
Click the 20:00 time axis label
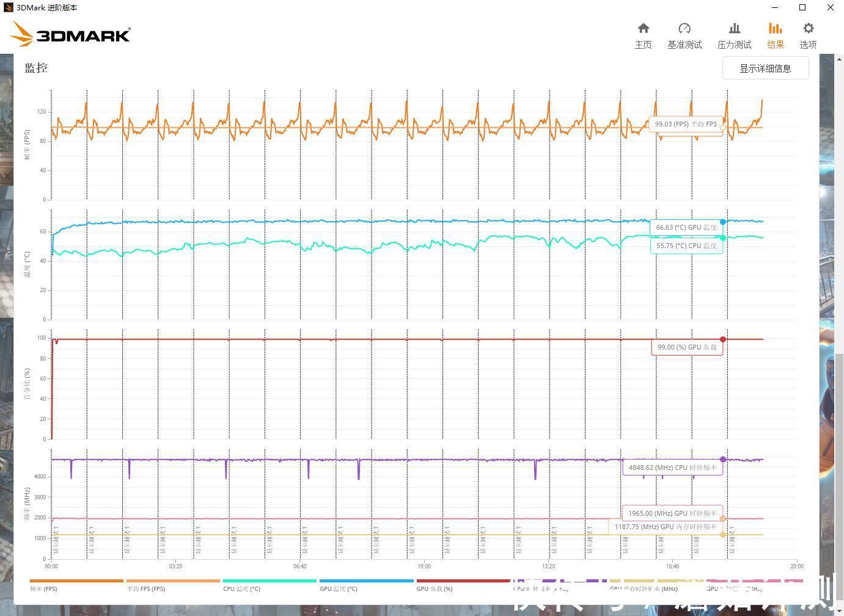tap(796, 566)
